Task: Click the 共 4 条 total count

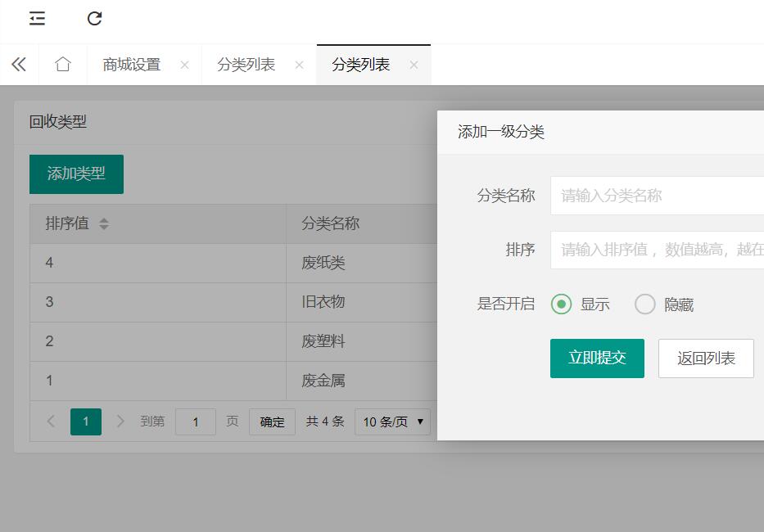Action: tap(325, 422)
